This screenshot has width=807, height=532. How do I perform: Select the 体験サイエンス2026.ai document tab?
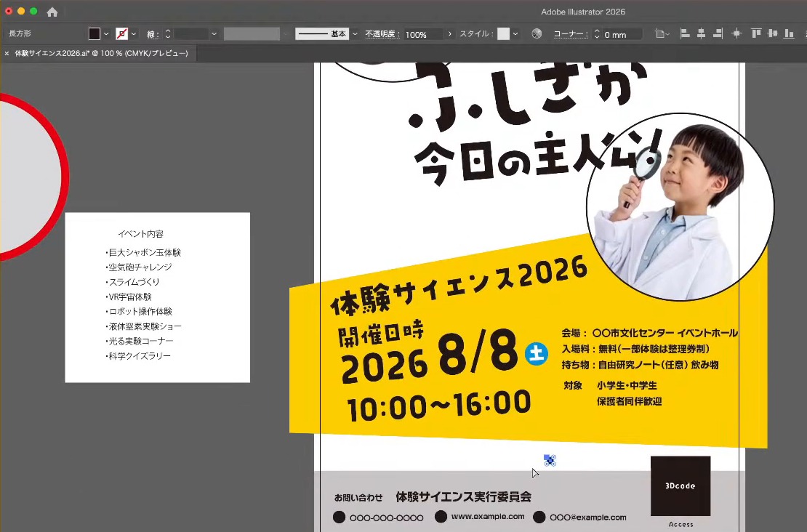coord(101,53)
